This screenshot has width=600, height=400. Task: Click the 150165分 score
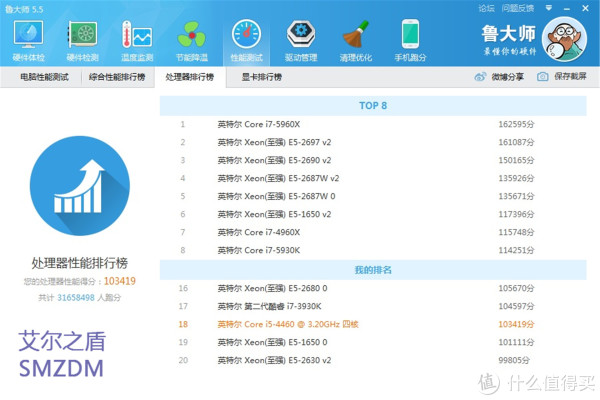click(x=516, y=160)
